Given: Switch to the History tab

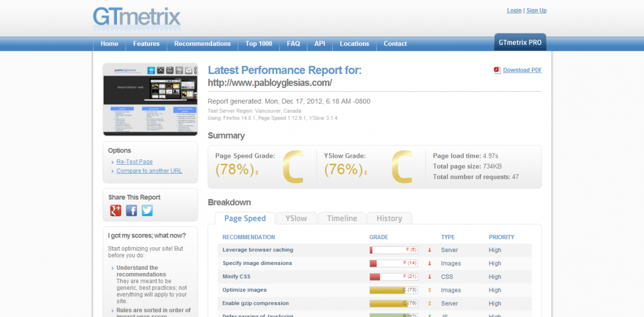Looking at the screenshot, I should [x=389, y=218].
